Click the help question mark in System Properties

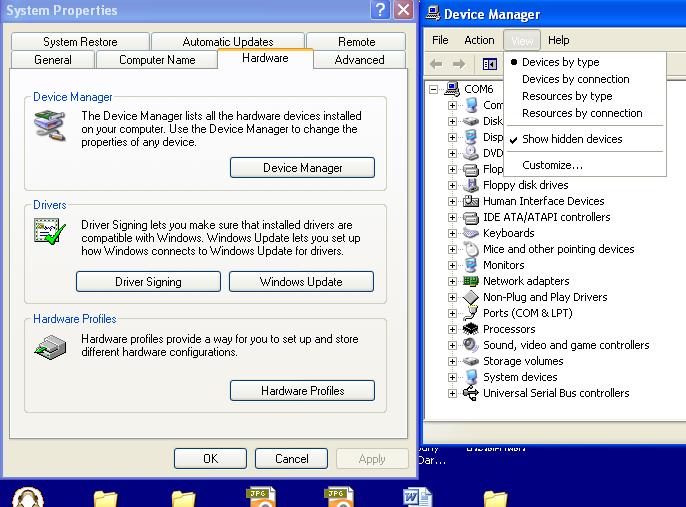[x=380, y=10]
